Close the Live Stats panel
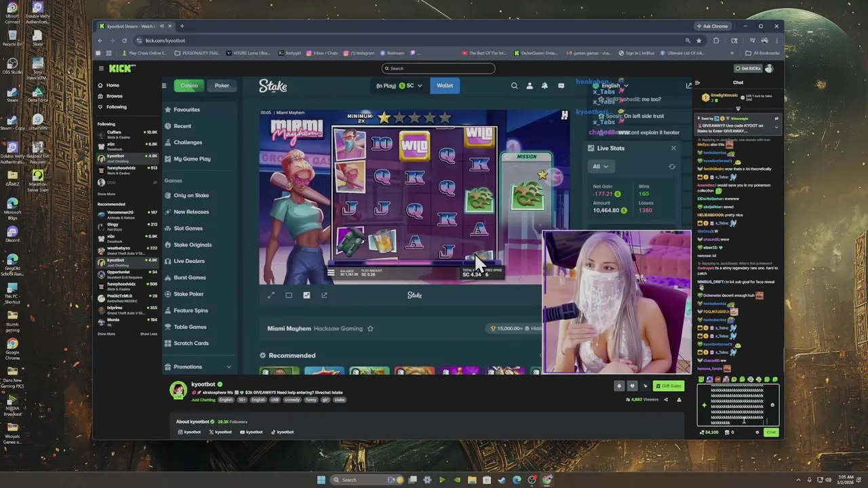This screenshot has height=488, width=868. point(673,148)
